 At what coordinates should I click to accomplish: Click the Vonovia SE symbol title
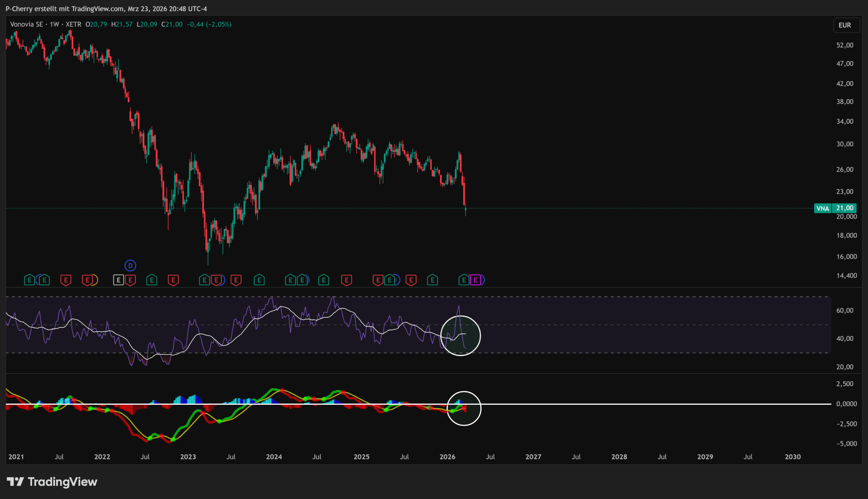pos(26,24)
